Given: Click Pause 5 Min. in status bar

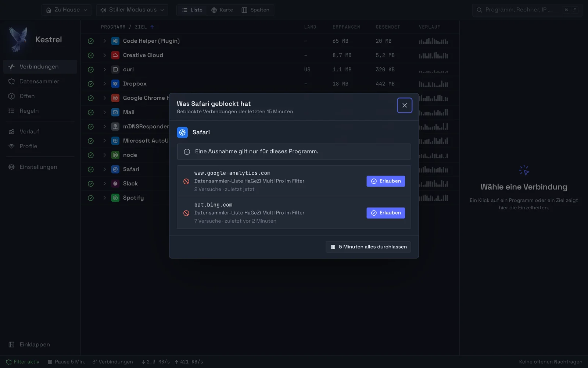Looking at the screenshot, I should (66, 362).
